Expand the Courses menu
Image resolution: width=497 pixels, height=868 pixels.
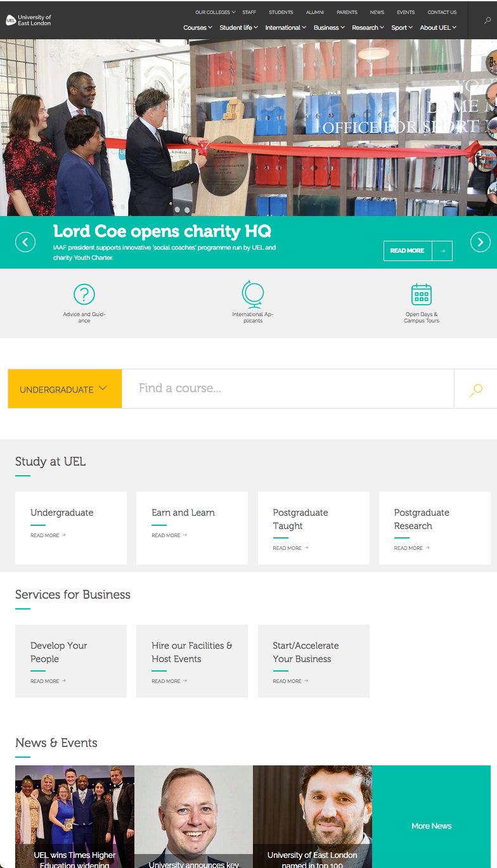(x=198, y=28)
